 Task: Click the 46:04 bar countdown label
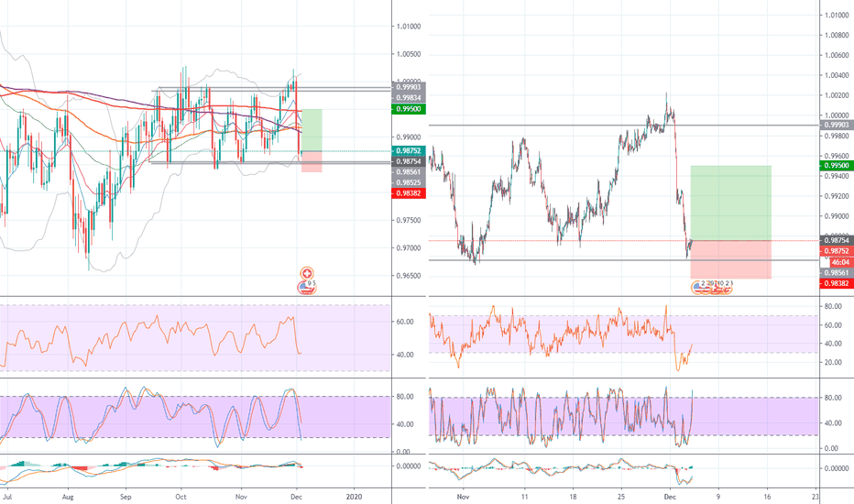pyautogui.click(x=834, y=261)
